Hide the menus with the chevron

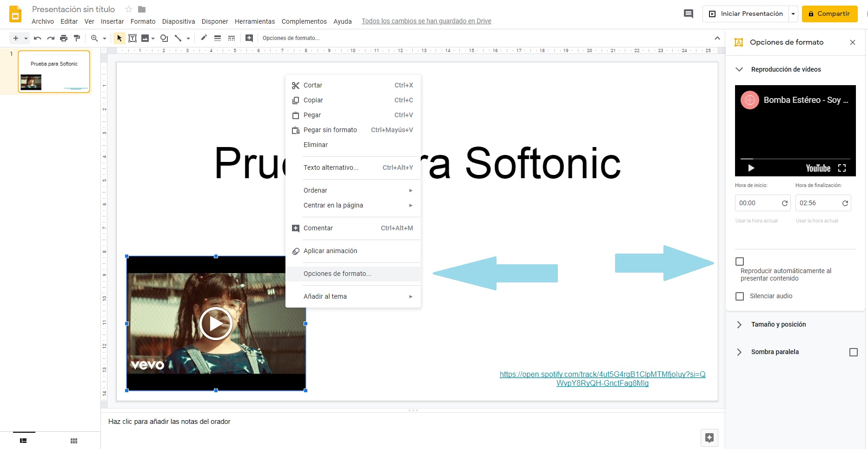(x=717, y=38)
